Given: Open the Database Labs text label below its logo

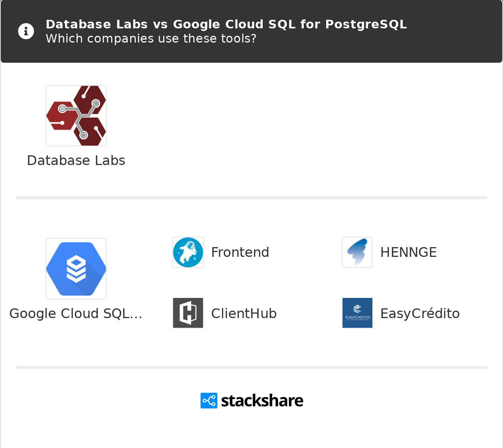Looking at the screenshot, I should (76, 161).
